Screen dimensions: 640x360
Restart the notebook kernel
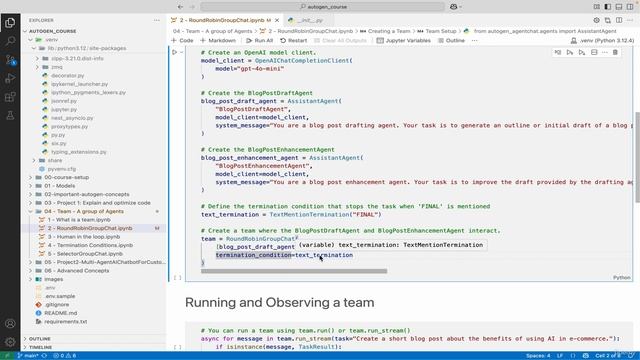click(293, 40)
